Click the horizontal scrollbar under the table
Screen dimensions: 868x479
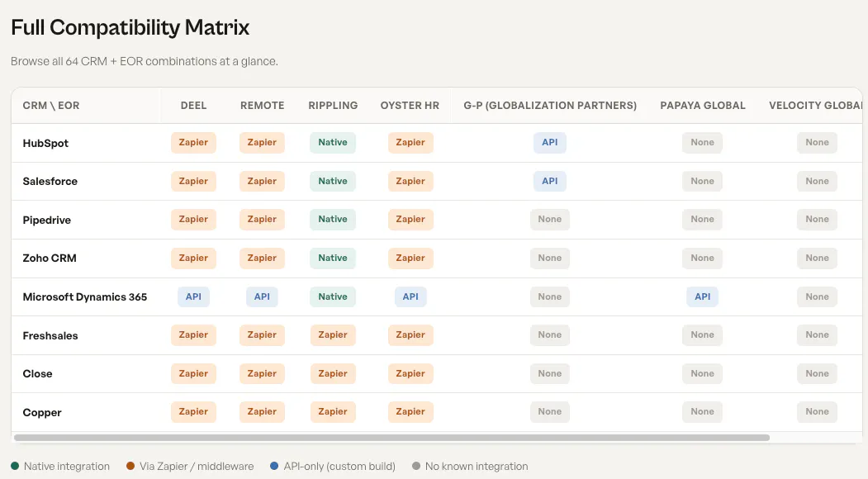[x=391, y=438]
